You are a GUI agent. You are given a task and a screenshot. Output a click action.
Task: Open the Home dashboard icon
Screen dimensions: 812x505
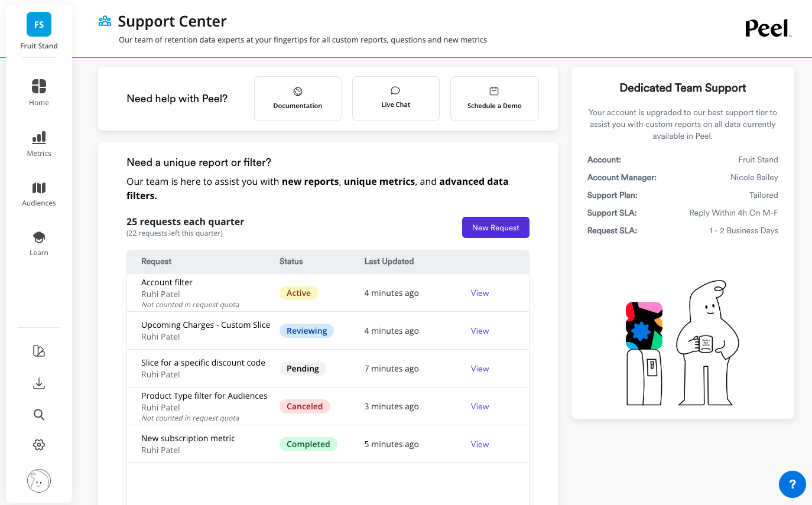[x=39, y=86]
